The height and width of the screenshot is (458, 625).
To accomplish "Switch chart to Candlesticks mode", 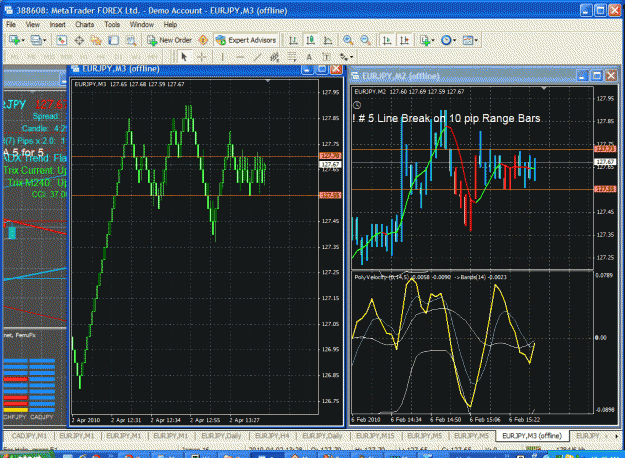I will click(311, 40).
